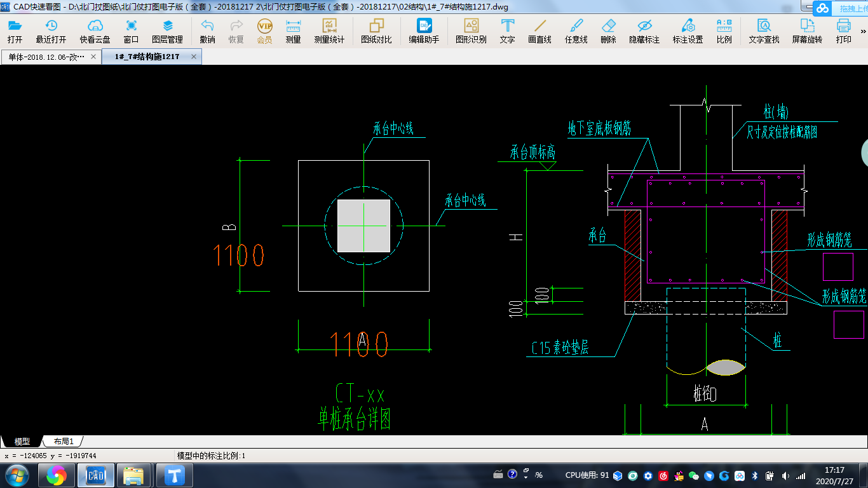Screen dimensions: 868x488
Task: Click the 窗口 window tool icon
Action: click(132, 30)
